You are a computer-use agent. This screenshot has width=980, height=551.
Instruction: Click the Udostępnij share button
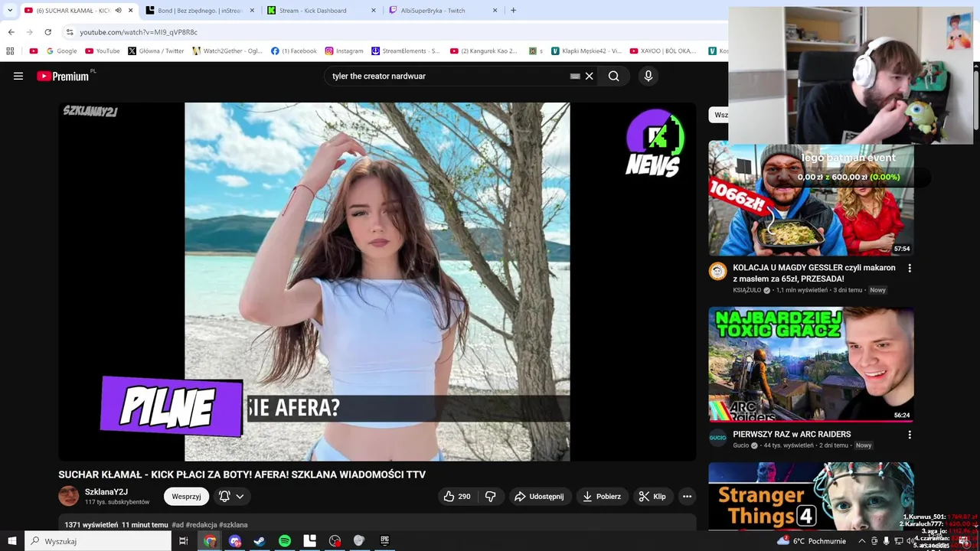click(539, 496)
